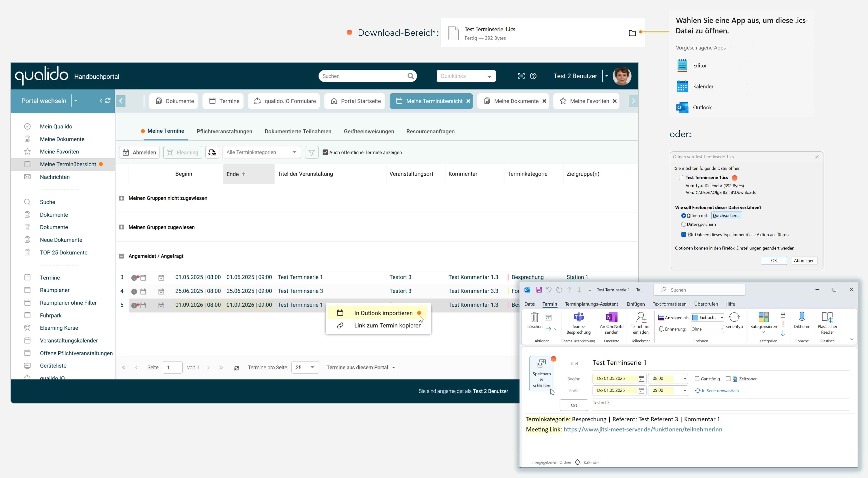Toggle Auch öffentliche Termine anzeigen checkbox
Image resolution: width=868 pixels, height=478 pixels.
pos(325,152)
